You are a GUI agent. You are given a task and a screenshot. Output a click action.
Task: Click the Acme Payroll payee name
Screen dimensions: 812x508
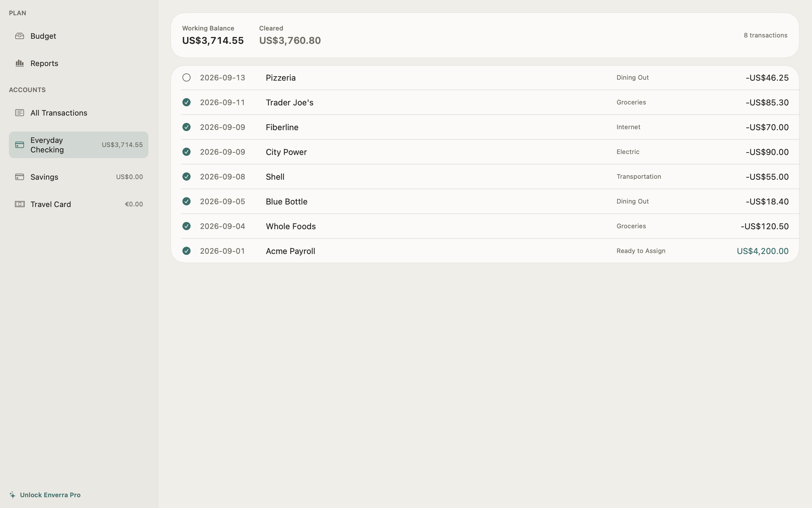coord(290,251)
